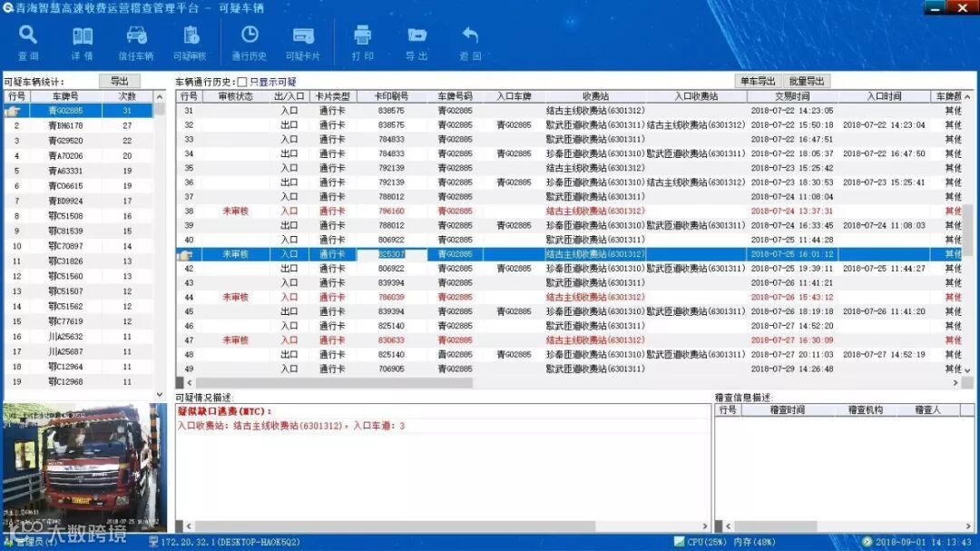Click the 稽查时间 column header
This screenshot has width=980, height=551.
tap(787, 410)
